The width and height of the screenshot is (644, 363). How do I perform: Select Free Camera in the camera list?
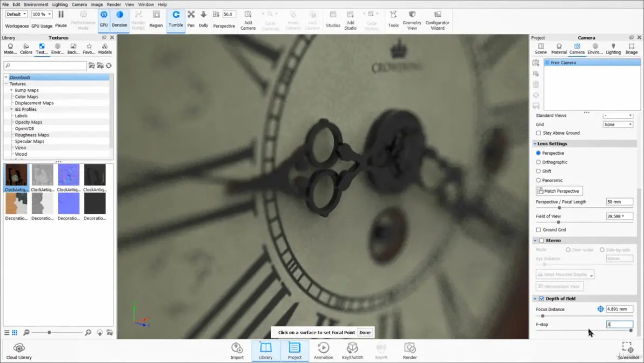(592, 63)
